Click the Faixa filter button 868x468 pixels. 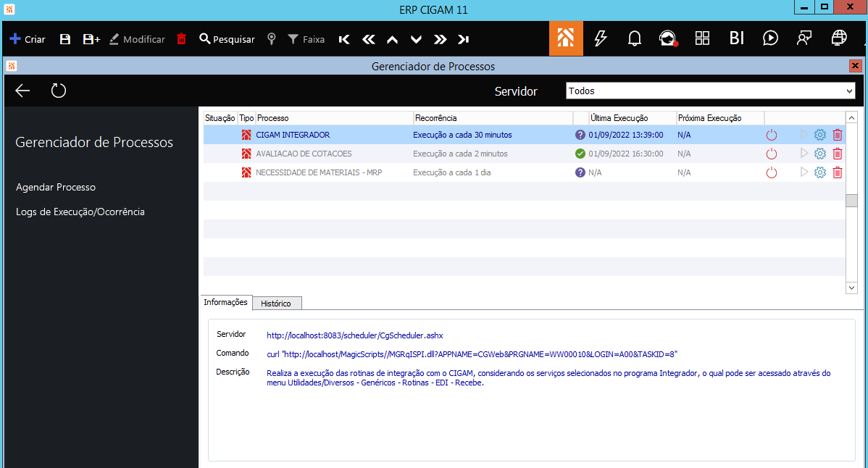306,39
